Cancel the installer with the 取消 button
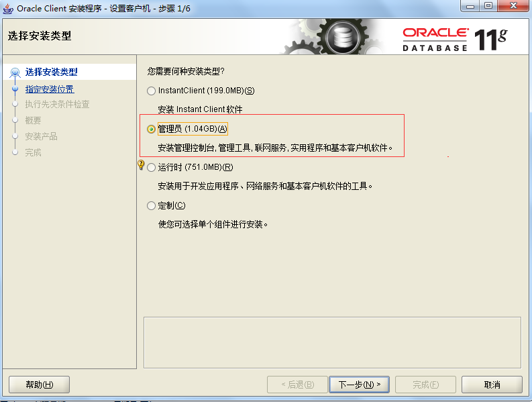532x402 pixels. pyautogui.click(x=492, y=385)
